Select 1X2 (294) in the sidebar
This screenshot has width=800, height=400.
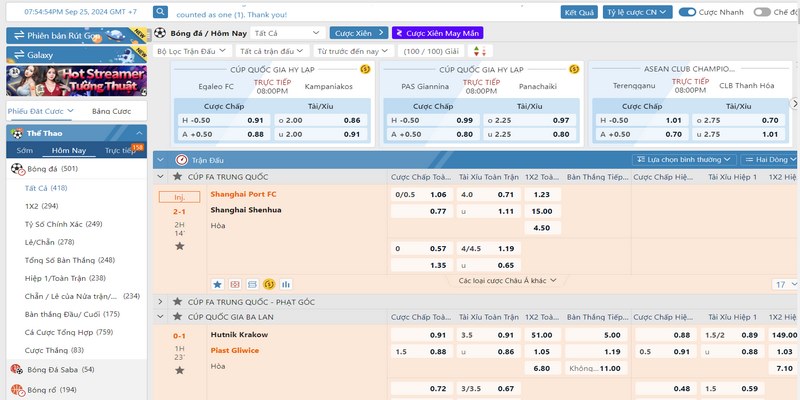tap(41, 206)
